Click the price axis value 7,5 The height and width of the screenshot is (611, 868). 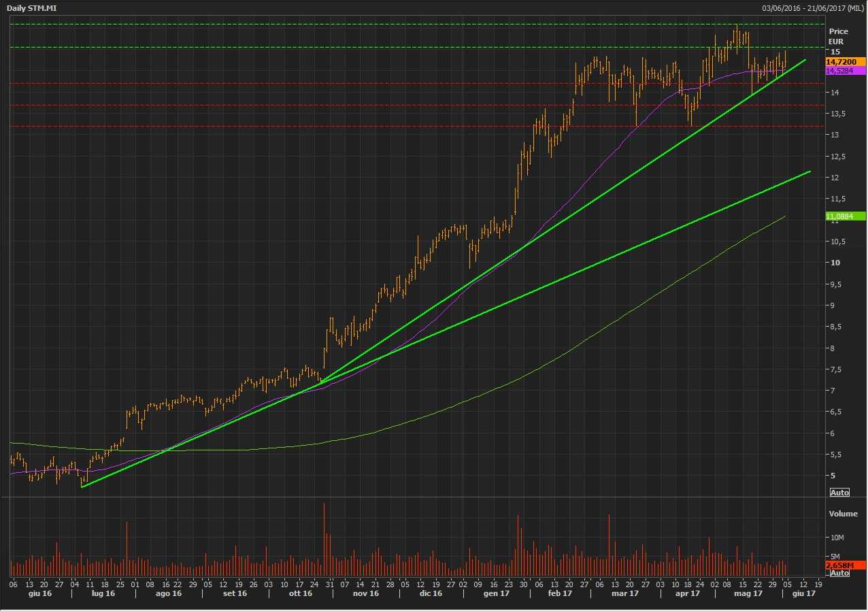[835, 369]
